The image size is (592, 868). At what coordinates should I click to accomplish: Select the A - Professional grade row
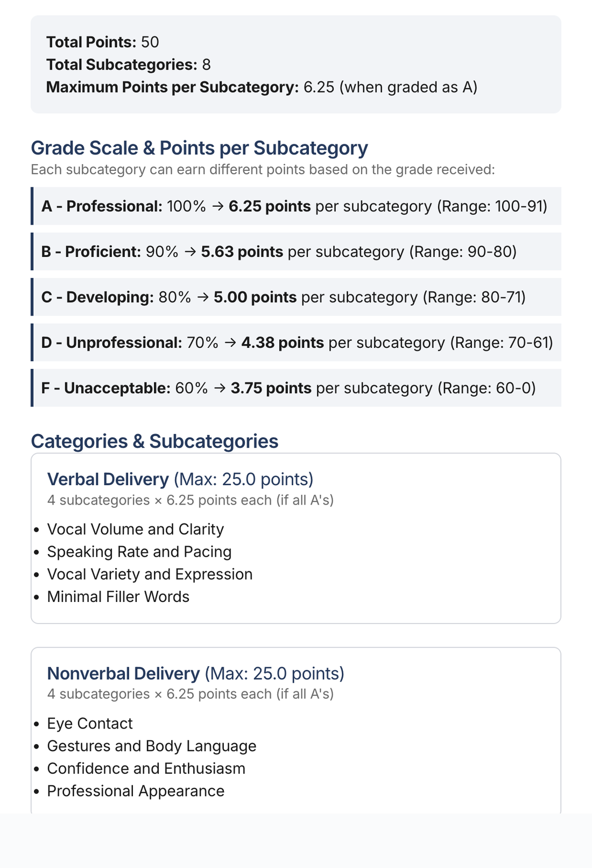pyautogui.click(x=296, y=206)
